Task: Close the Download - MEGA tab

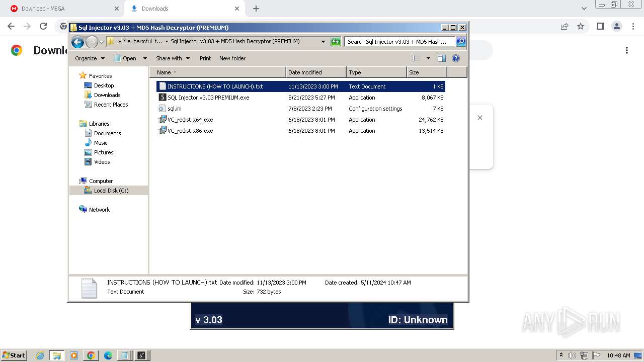Action: click(x=116, y=9)
